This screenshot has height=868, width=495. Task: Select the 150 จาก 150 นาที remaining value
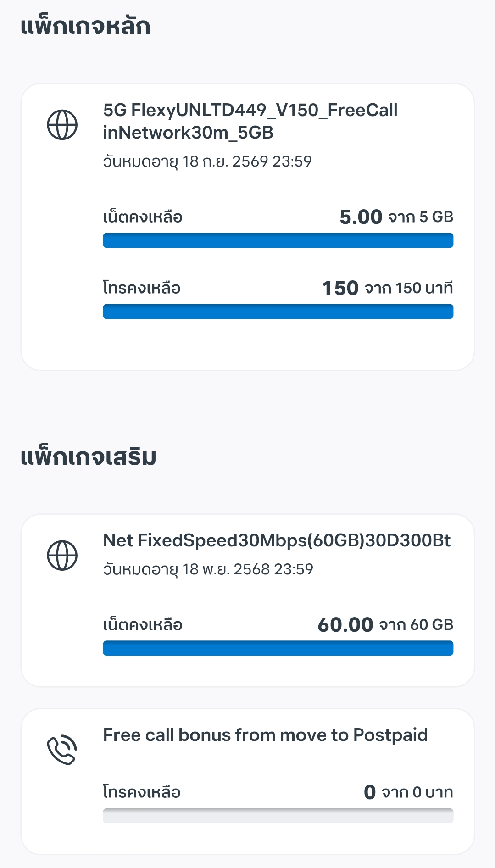387,288
